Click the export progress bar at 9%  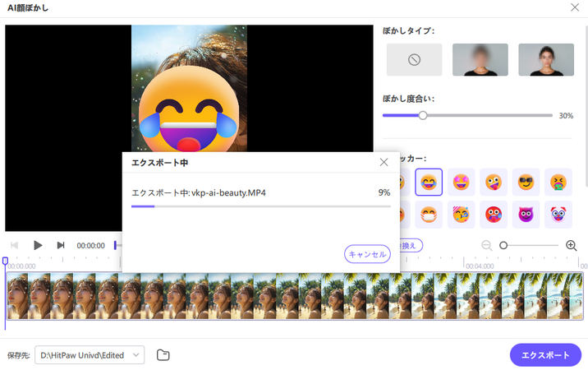(x=260, y=206)
